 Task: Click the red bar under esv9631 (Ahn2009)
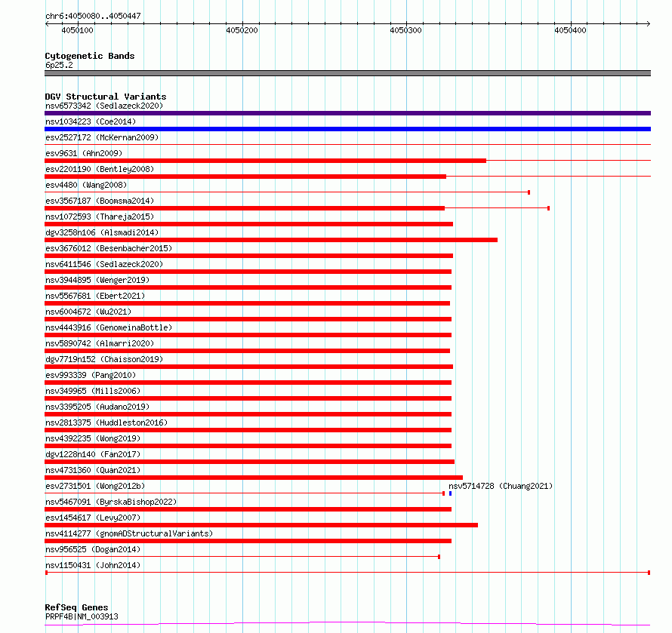(x=265, y=161)
